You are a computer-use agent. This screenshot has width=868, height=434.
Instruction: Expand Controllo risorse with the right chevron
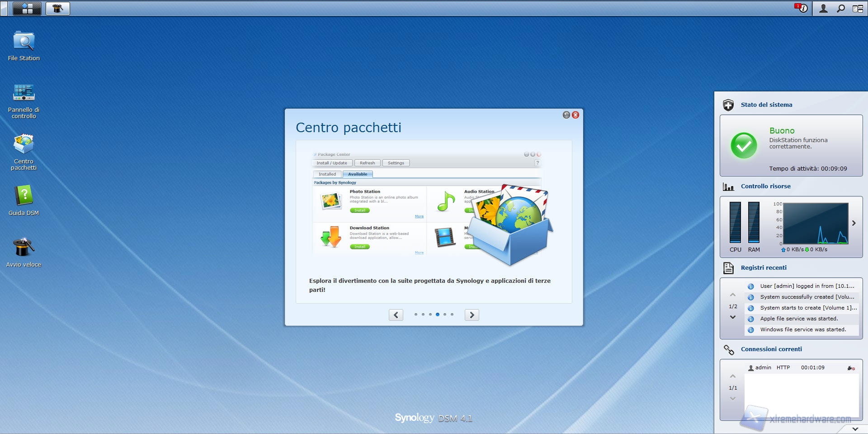(x=854, y=223)
